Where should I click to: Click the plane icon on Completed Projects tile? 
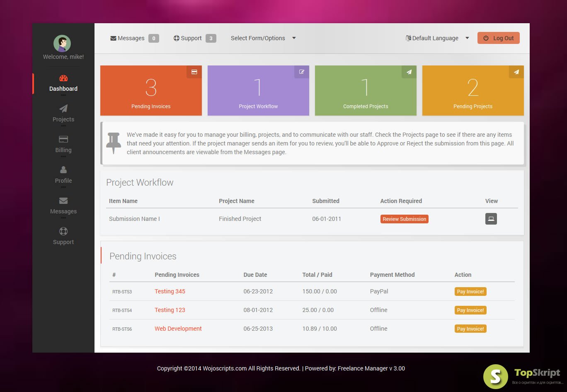(409, 72)
